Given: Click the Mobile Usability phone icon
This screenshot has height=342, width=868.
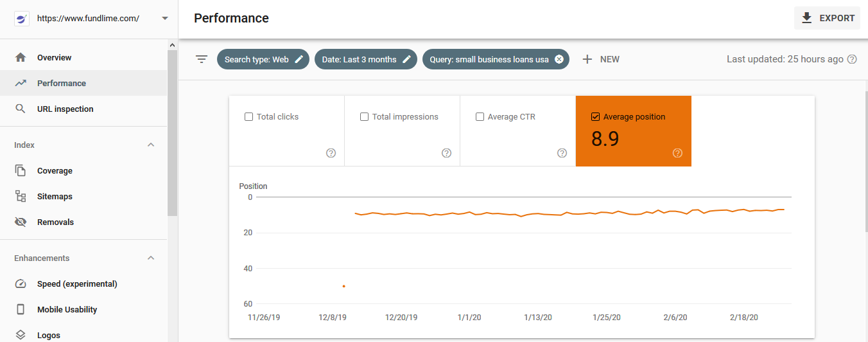Looking at the screenshot, I should click(21, 309).
